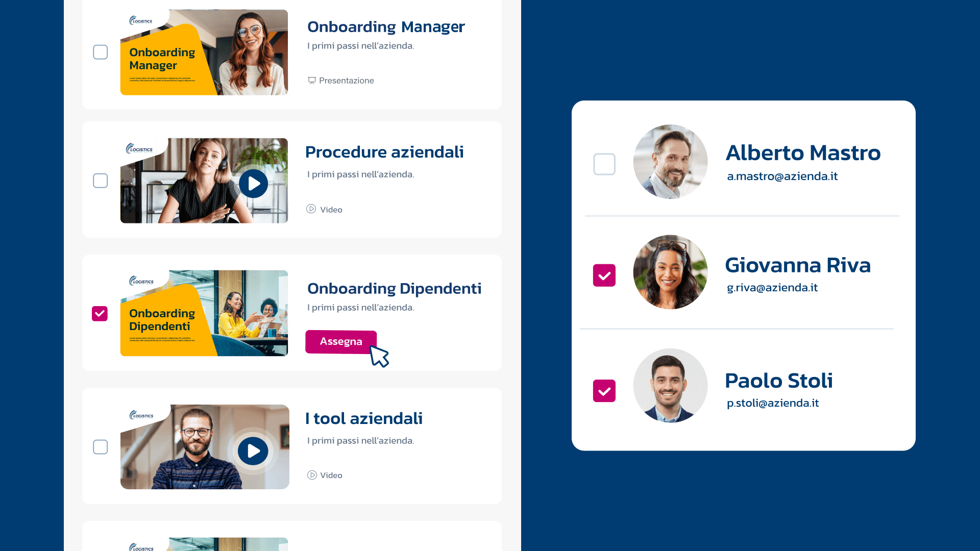Image resolution: width=980 pixels, height=551 pixels.
Task: Click the Logistics logo on the Onboarding Dipendenti thumbnail
Action: pyautogui.click(x=141, y=281)
